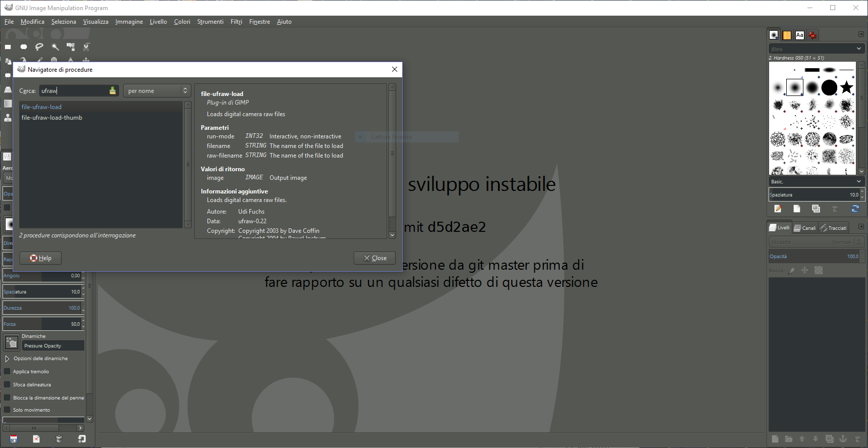Click the Pressure Opacity dynamics field

pyautogui.click(x=53, y=346)
